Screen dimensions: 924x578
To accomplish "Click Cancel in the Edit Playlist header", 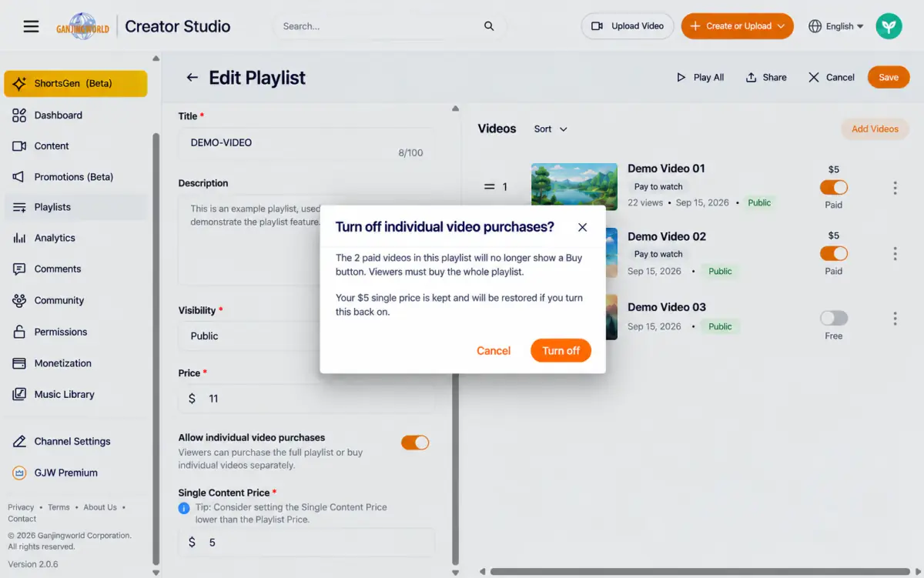I will tap(832, 78).
